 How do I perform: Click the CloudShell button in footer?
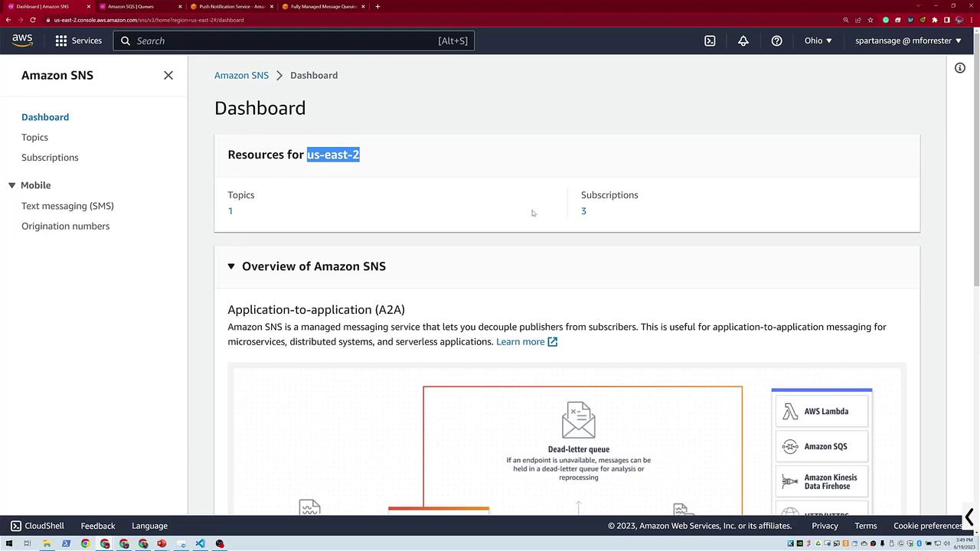click(x=37, y=526)
